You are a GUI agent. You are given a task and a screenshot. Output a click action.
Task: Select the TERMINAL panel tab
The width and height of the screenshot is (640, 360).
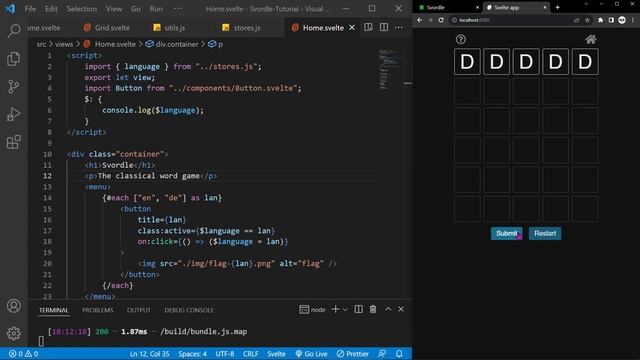click(x=53, y=310)
